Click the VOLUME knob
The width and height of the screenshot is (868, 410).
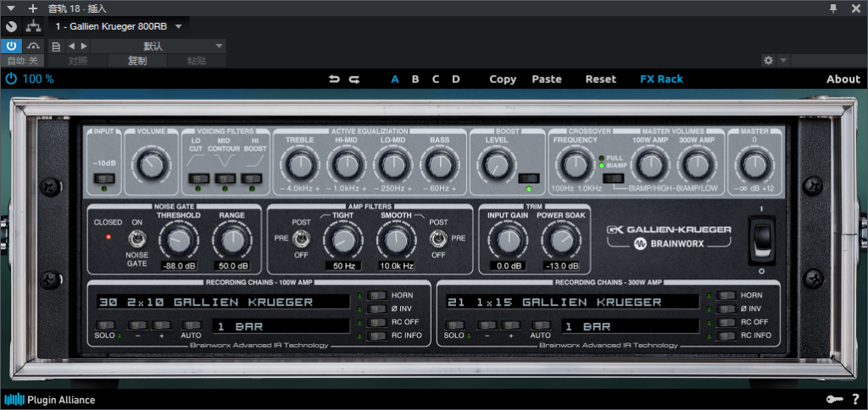pyautogui.click(x=151, y=165)
